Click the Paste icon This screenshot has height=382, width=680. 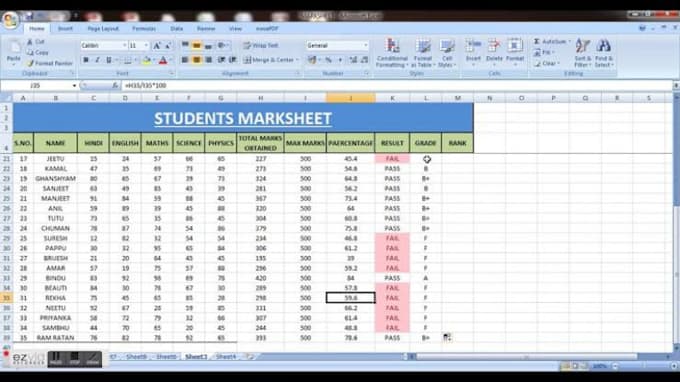point(14,52)
